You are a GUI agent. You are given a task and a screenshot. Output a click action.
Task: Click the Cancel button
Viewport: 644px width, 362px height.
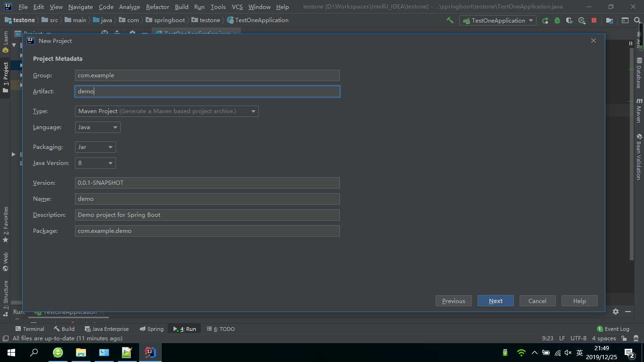pyautogui.click(x=537, y=301)
